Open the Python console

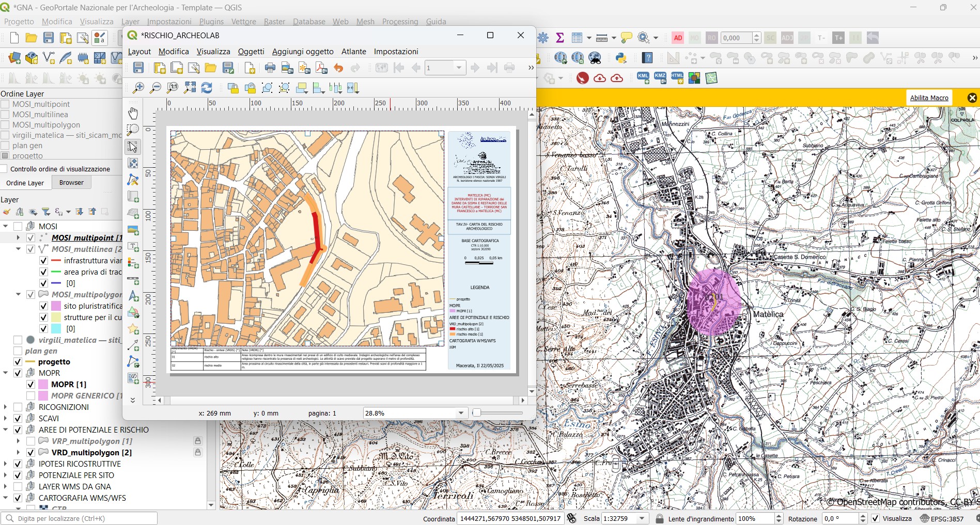621,58
